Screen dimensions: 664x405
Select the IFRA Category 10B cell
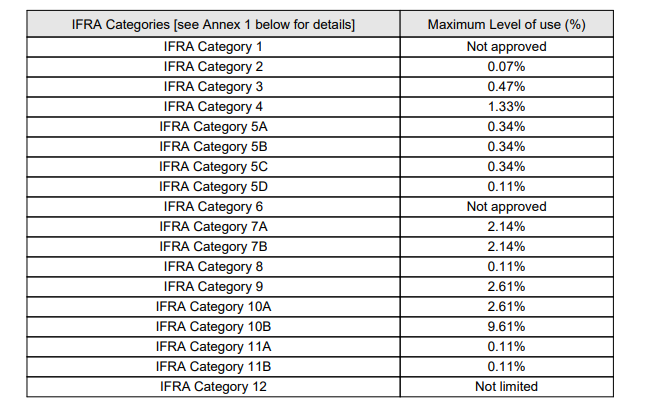[213, 326]
